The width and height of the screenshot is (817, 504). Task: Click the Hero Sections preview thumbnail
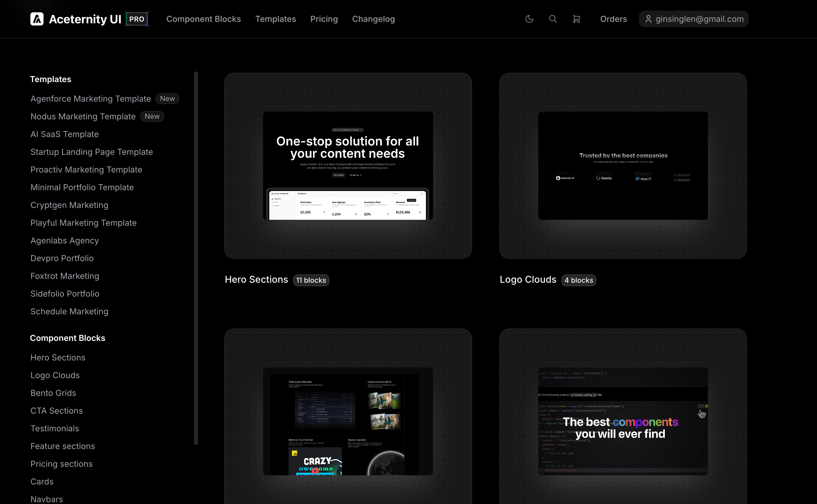click(x=348, y=166)
